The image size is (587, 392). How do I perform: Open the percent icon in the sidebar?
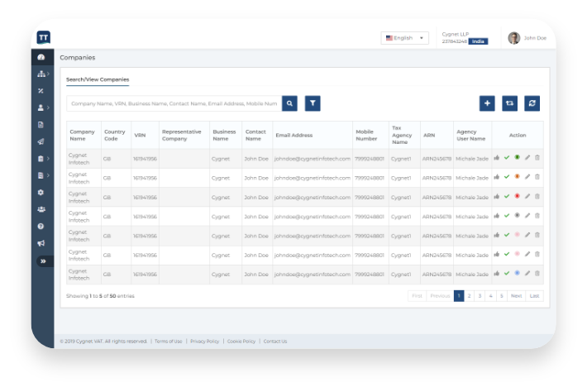click(41, 91)
